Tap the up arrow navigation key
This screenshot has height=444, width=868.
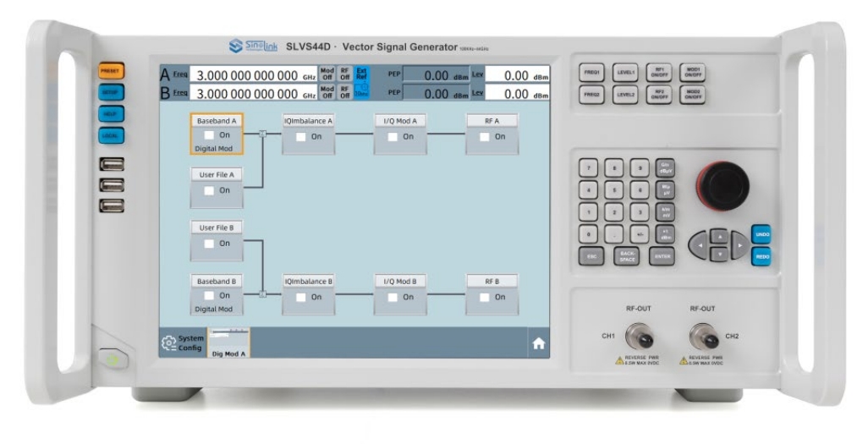pos(719,236)
